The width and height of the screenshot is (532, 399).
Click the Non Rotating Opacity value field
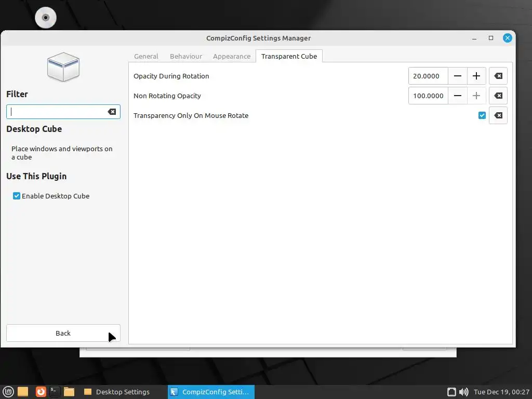(428, 96)
